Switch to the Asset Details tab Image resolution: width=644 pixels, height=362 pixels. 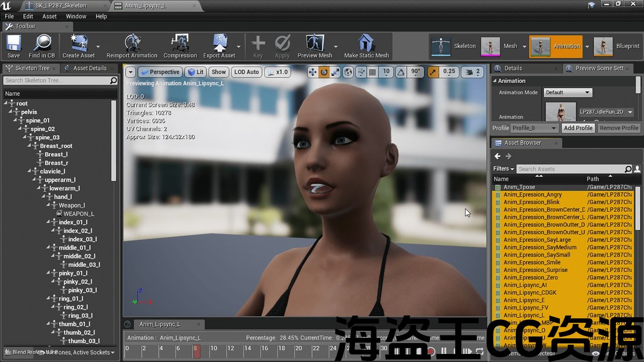90,68
